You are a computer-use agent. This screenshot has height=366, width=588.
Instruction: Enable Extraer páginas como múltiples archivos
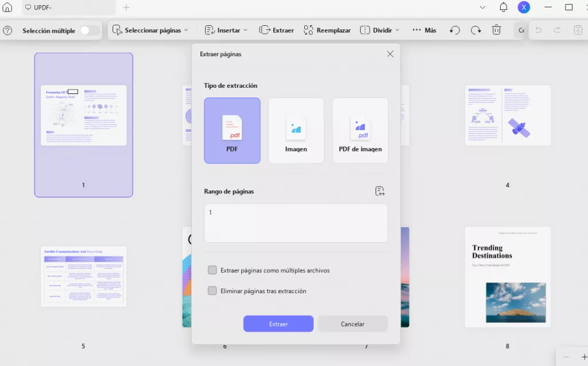(212, 270)
